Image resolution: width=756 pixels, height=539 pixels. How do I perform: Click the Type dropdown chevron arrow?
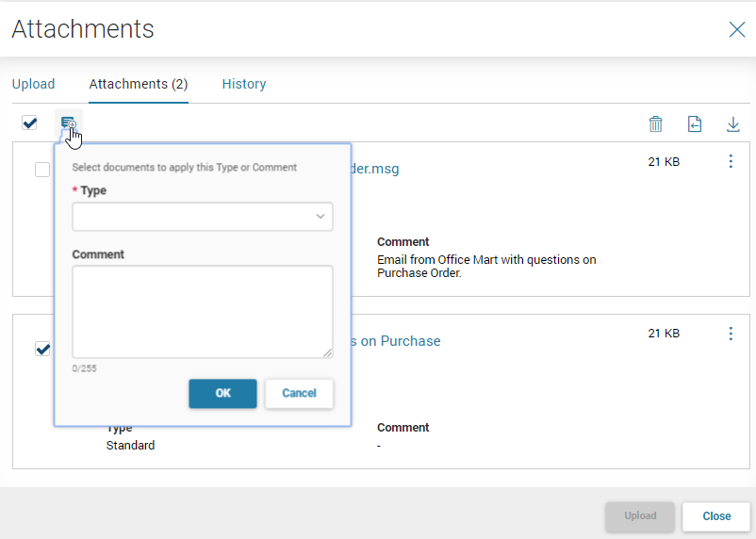tap(320, 217)
